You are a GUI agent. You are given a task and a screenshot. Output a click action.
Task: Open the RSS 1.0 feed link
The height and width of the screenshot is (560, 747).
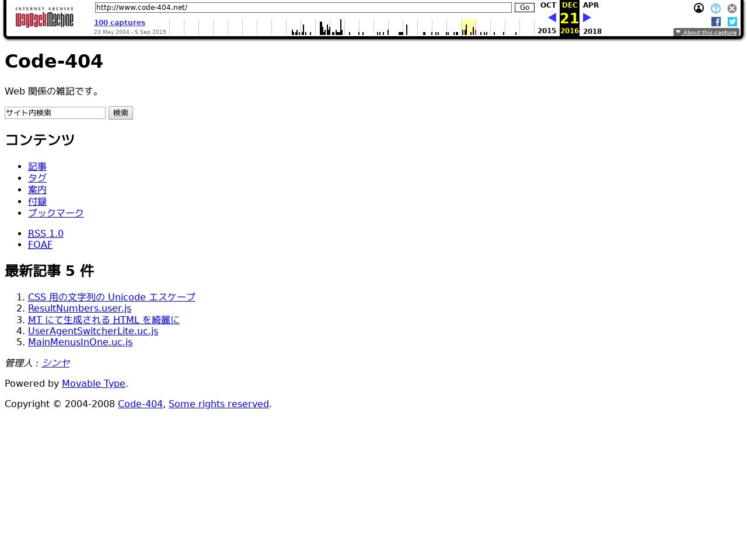coord(46,234)
